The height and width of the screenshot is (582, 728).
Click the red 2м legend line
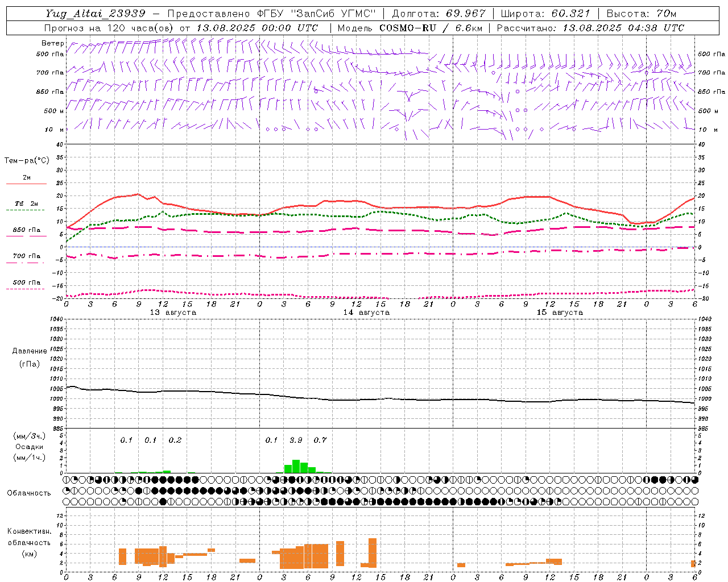pyautogui.click(x=26, y=184)
